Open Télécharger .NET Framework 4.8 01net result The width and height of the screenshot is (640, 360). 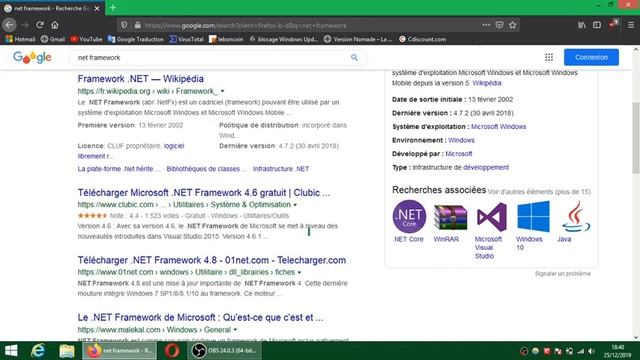211,260
